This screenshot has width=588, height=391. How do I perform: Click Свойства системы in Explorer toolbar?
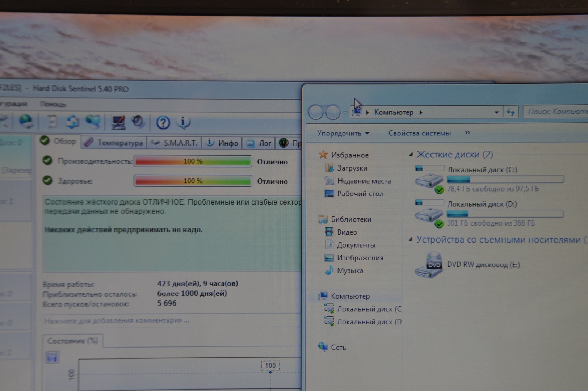click(419, 133)
